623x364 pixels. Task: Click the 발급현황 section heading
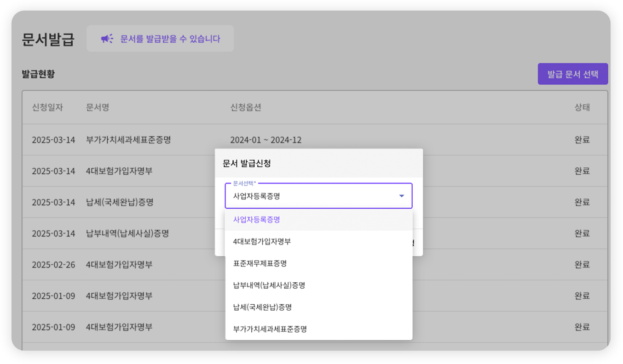coord(38,74)
